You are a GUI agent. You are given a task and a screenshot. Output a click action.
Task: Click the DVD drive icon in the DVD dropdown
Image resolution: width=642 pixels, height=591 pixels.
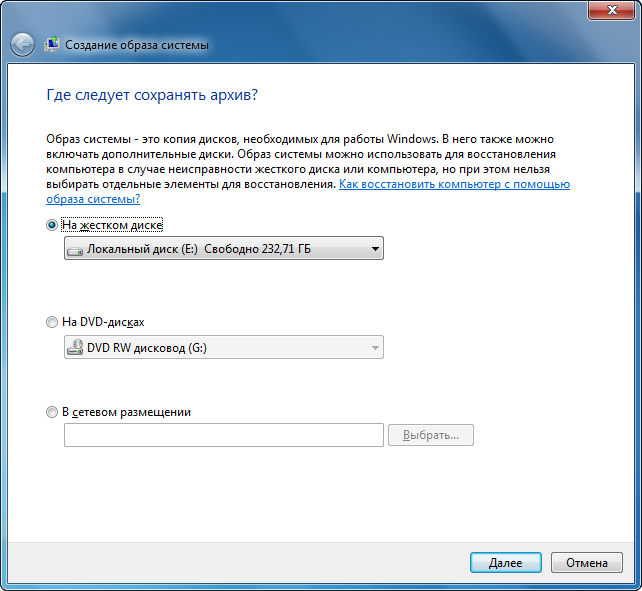(75, 347)
